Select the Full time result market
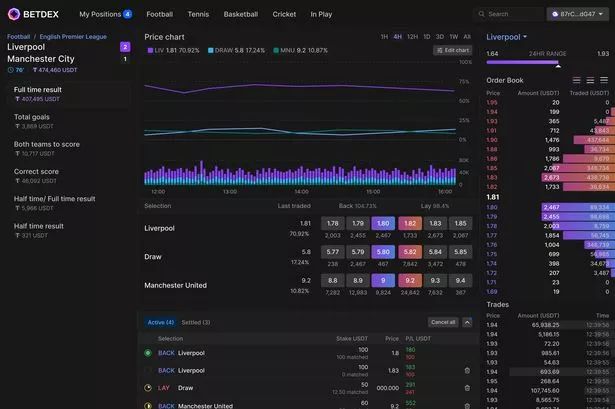The height and width of the screenshot is (409, 615). (x=69, y=94)
